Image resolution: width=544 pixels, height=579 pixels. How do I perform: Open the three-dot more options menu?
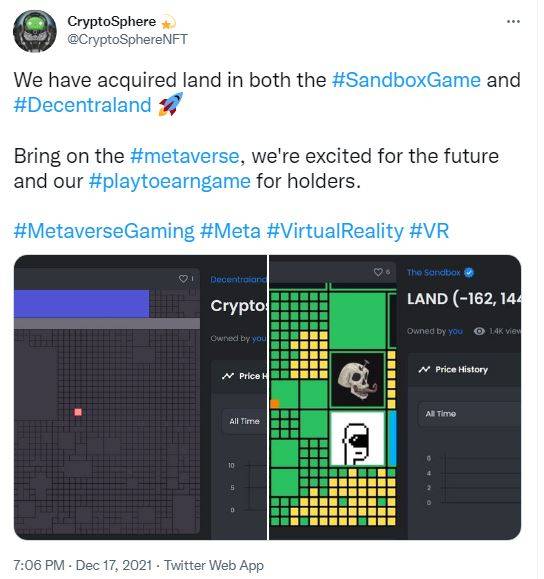(513, 21)
